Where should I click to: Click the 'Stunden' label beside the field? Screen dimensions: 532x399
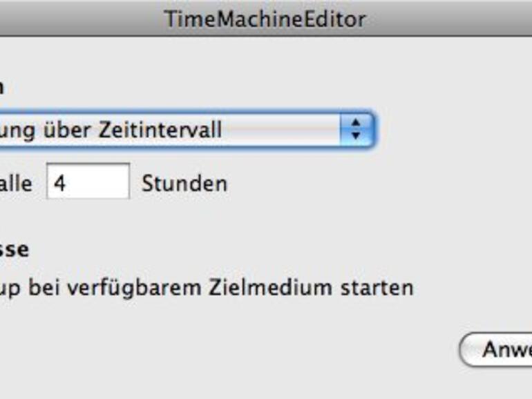pos(184,184)
